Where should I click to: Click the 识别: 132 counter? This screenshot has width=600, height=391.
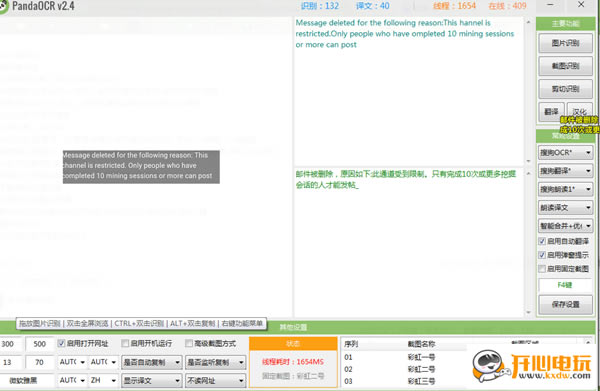pos(320,6)
